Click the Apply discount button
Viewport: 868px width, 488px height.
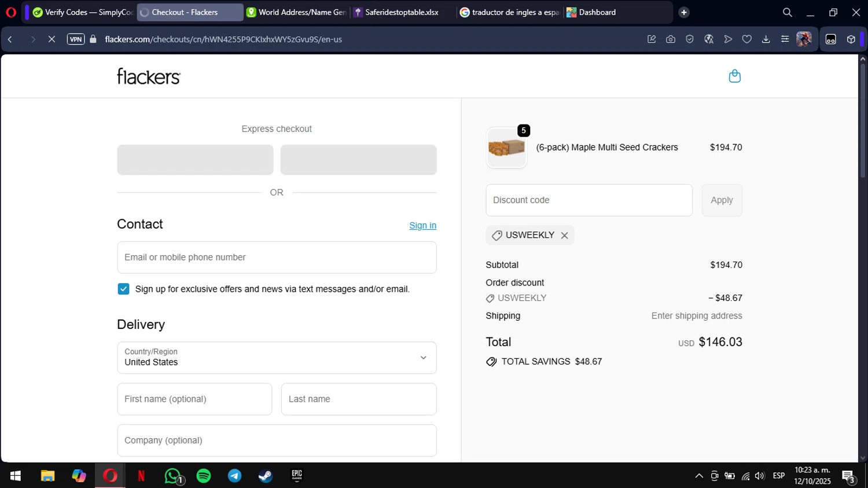[x=722, y=200]
